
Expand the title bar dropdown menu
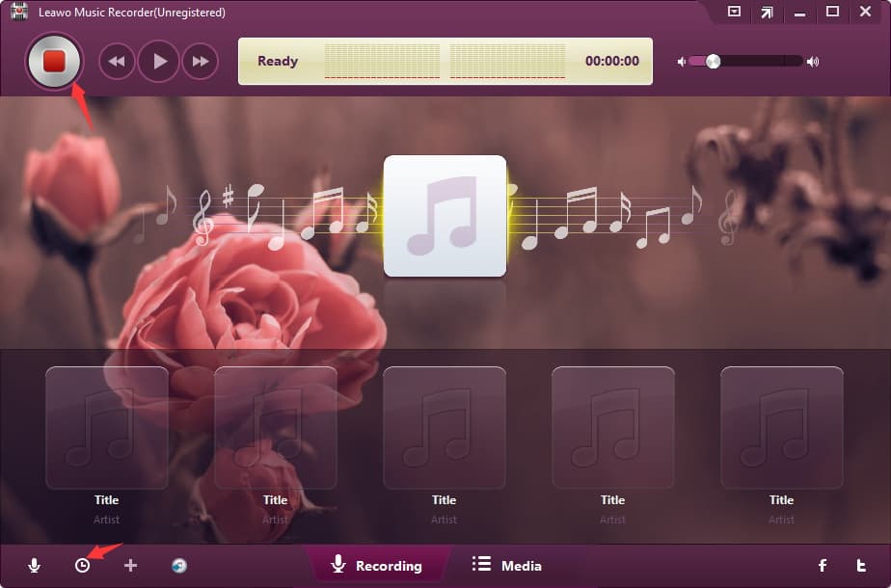734,13
